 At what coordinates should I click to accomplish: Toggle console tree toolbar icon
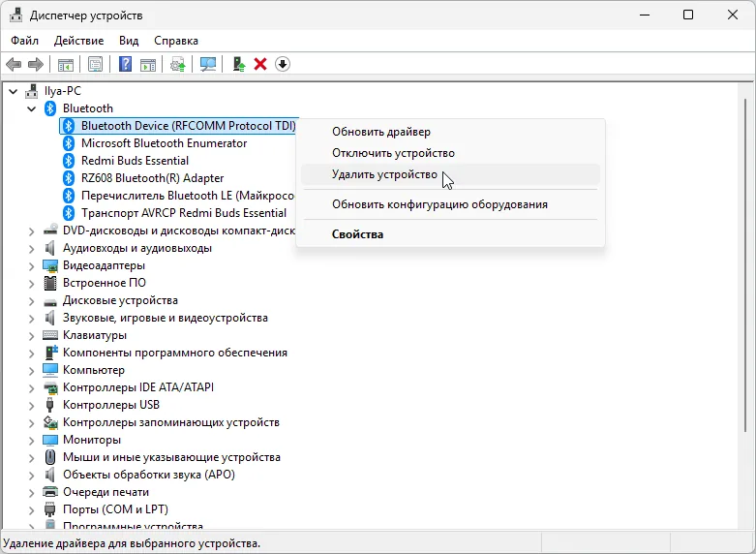pos(66,64)
